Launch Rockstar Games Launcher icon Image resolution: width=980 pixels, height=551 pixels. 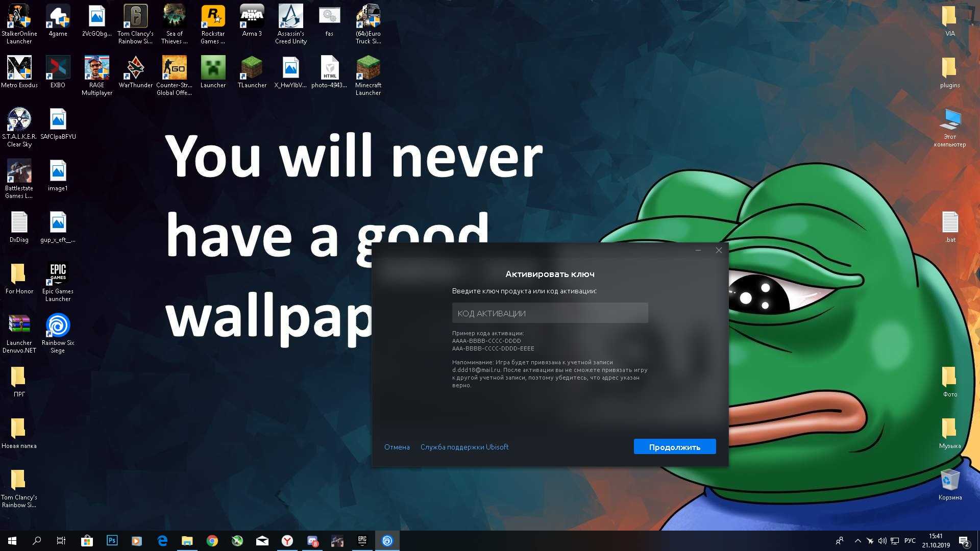tap(213, 24)
